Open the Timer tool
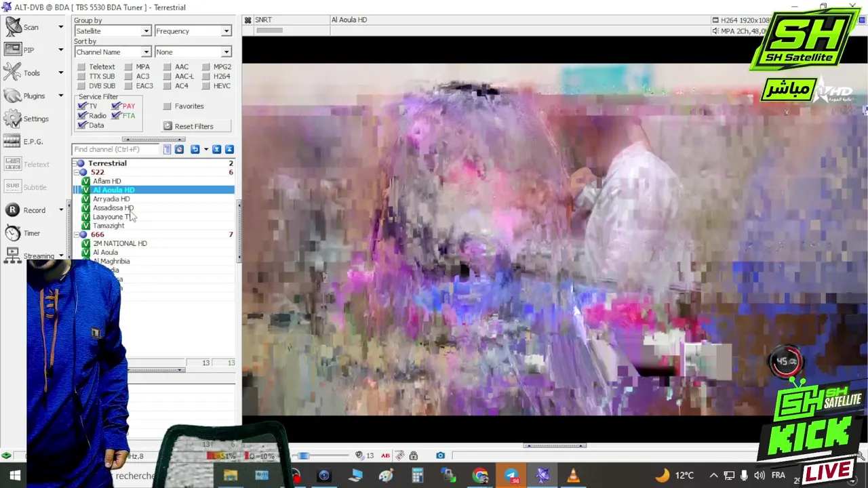868x488 pixels. pos(23,233)
